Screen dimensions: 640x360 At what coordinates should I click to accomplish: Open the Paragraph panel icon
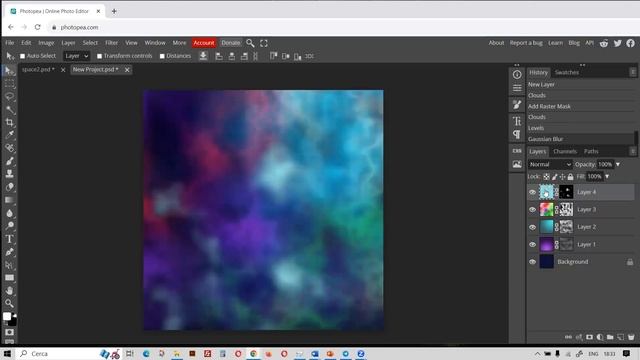[517, 134]
